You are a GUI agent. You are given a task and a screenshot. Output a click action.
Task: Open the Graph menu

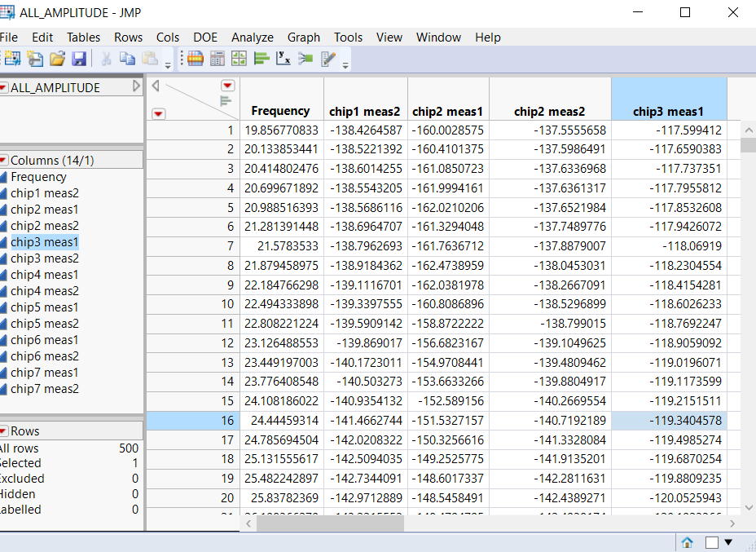pyautogui.click(x=304, y=38)
